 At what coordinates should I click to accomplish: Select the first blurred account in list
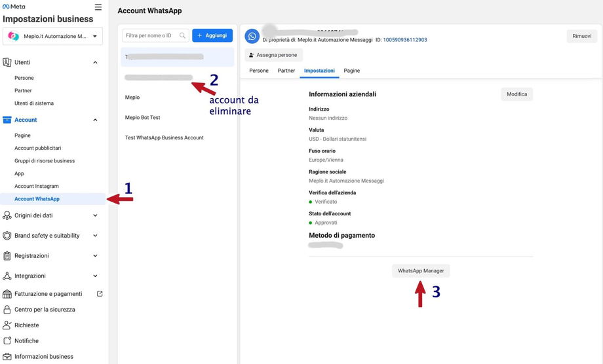pos(177,57)
